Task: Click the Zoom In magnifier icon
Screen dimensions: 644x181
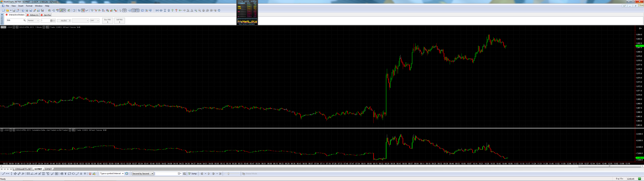Action: (196, 11)
